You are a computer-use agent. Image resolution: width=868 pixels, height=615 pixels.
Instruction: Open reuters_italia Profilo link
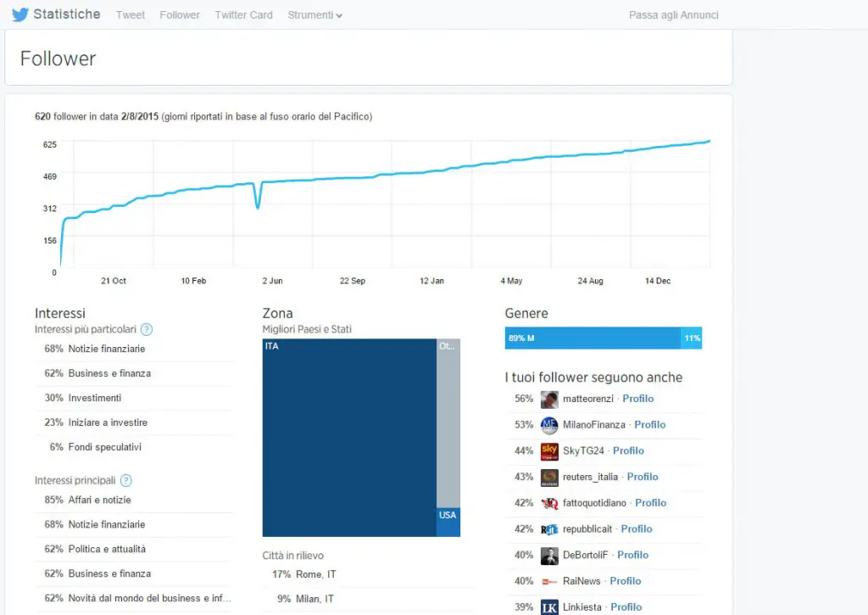click(643, 477)
